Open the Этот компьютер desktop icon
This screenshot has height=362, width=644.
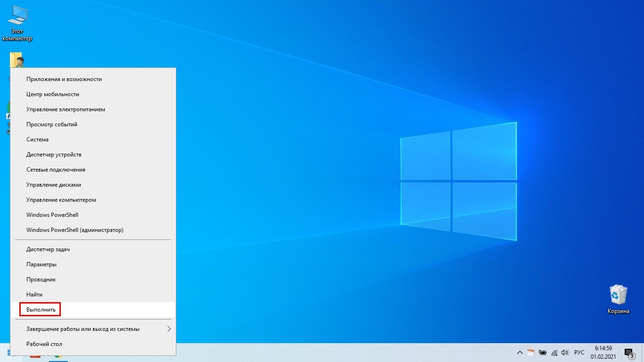[x=17, y=24]
